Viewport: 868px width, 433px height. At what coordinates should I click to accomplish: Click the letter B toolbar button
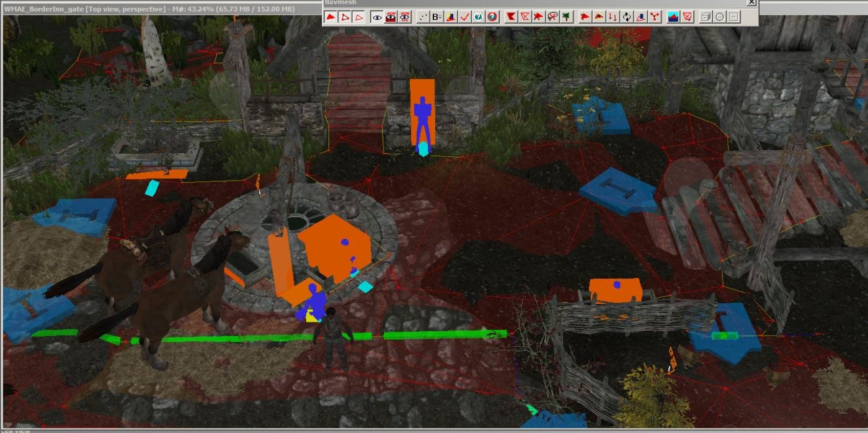pyautogui.click(x=436, y=17)
